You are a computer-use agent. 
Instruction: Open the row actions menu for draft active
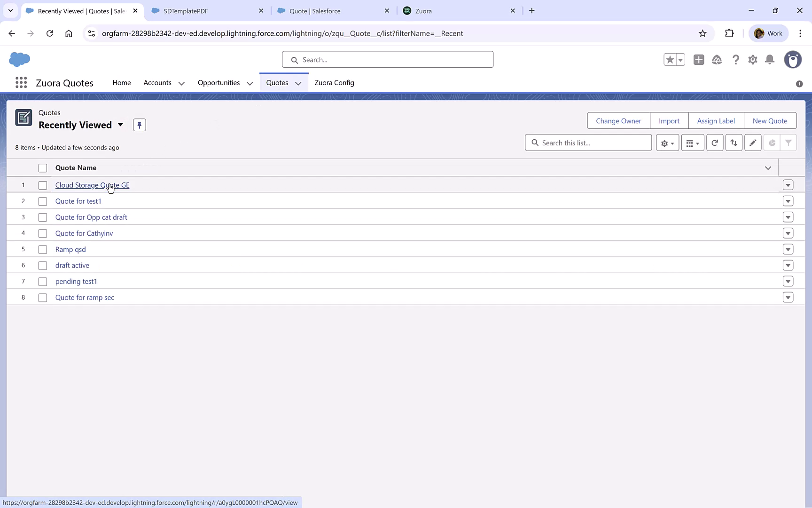[x=788, y=265]
